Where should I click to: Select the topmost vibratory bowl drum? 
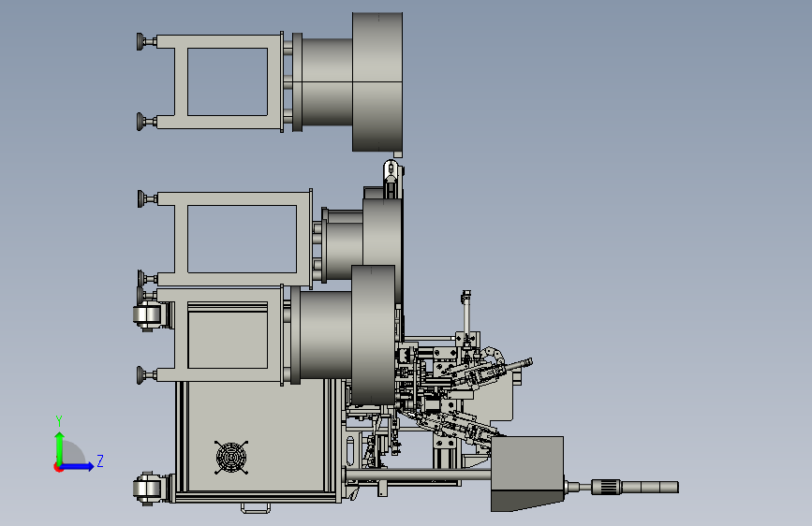tap(377, 82)
